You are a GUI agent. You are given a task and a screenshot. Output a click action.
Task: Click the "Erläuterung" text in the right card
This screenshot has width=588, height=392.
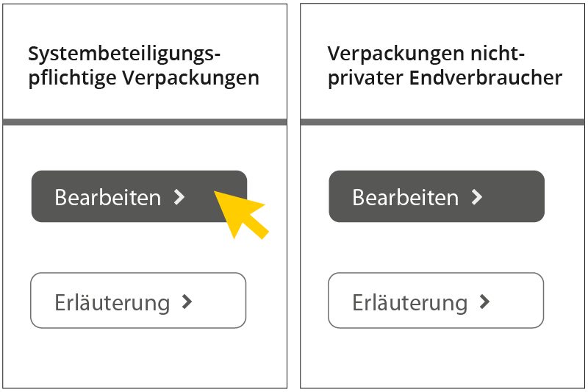[409, 302]
